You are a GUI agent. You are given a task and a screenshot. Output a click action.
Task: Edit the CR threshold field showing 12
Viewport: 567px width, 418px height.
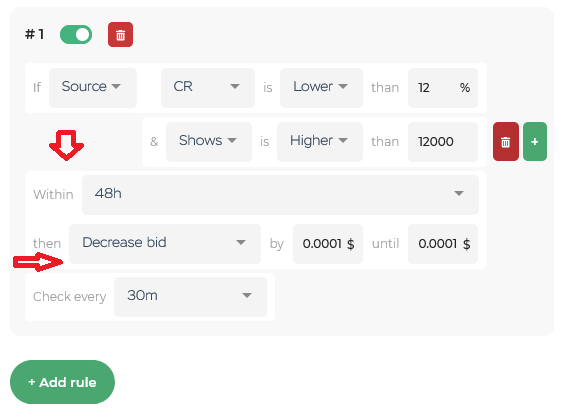point(443,88)
